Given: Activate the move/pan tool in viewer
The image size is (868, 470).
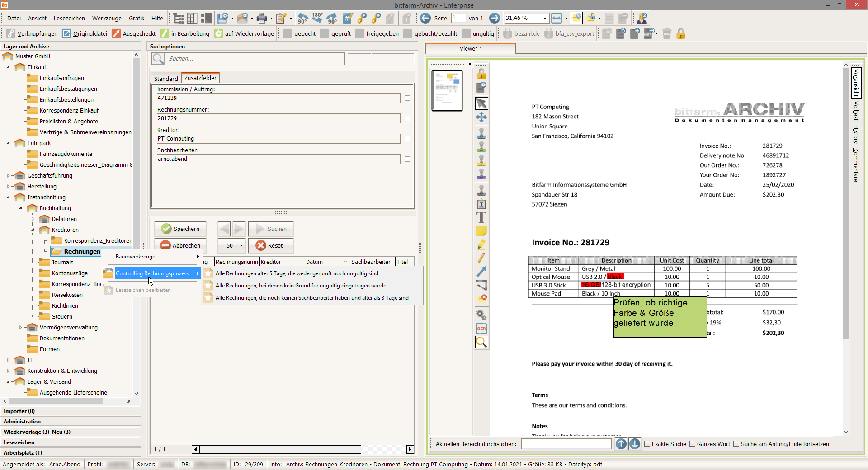Looking at the screenshot, I should point(481,117).
